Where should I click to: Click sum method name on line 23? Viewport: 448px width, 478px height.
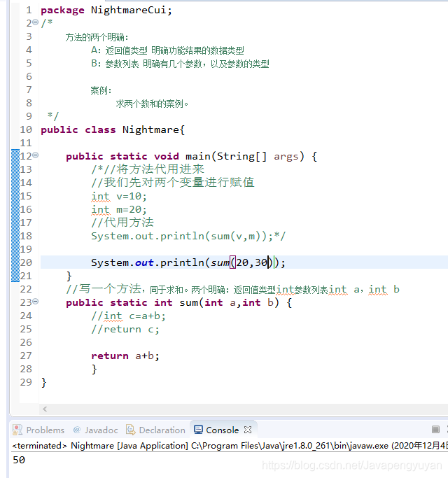(188, 302)
